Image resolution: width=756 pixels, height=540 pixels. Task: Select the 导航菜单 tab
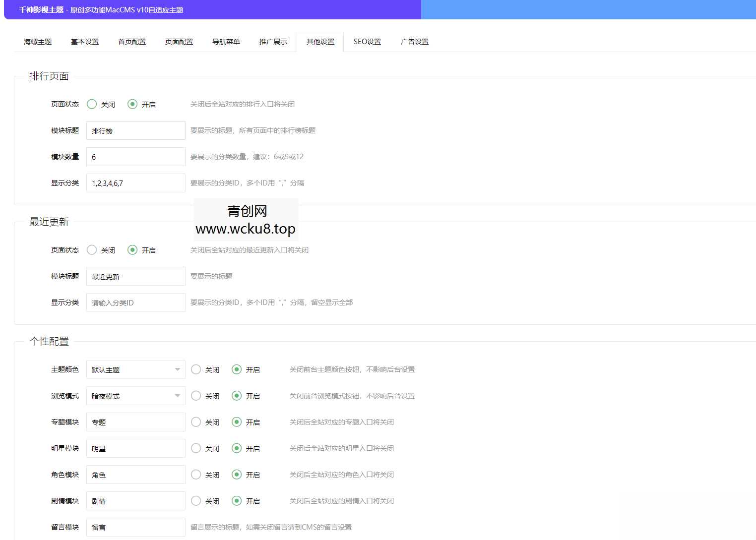[x=226, y=42]
